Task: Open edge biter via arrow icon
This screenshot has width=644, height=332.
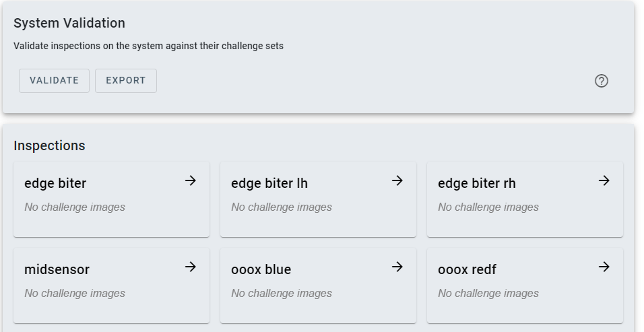Action: [191, 180]
